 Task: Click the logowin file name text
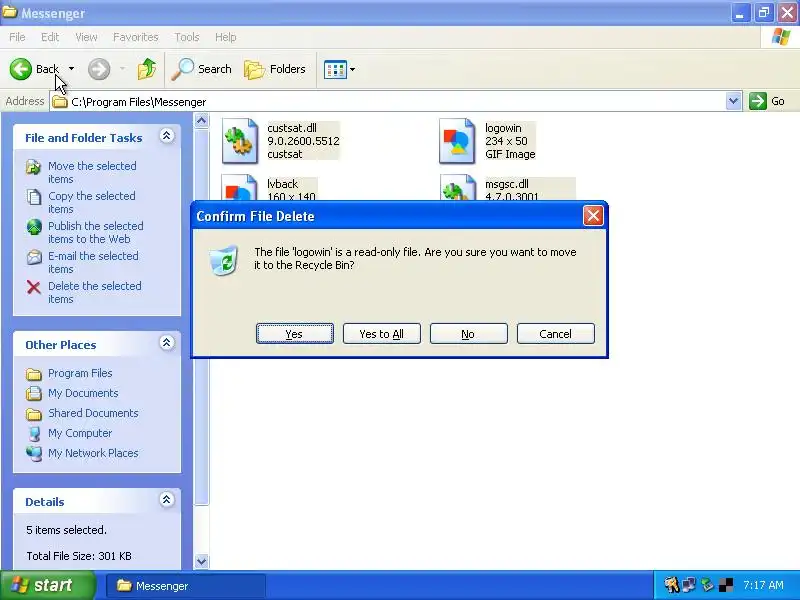pos(503,128)
